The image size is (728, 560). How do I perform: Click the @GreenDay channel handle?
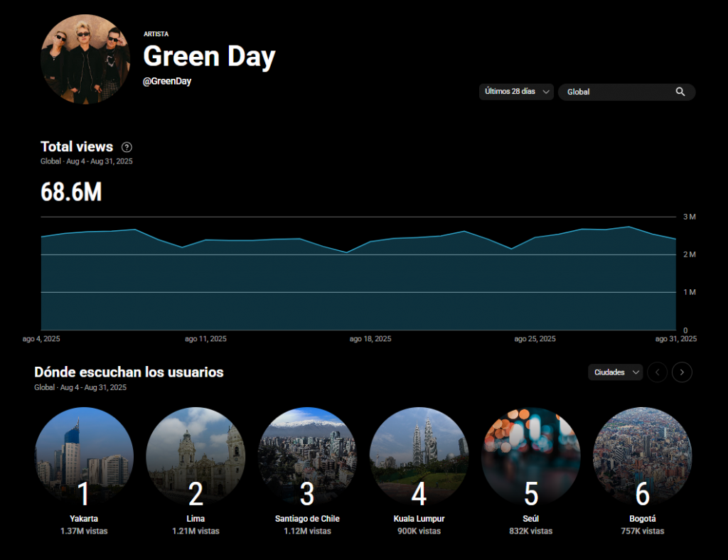167,82
